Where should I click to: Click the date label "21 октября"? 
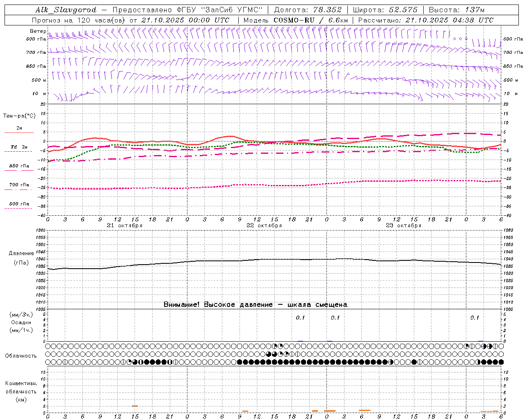pos(124,226)
